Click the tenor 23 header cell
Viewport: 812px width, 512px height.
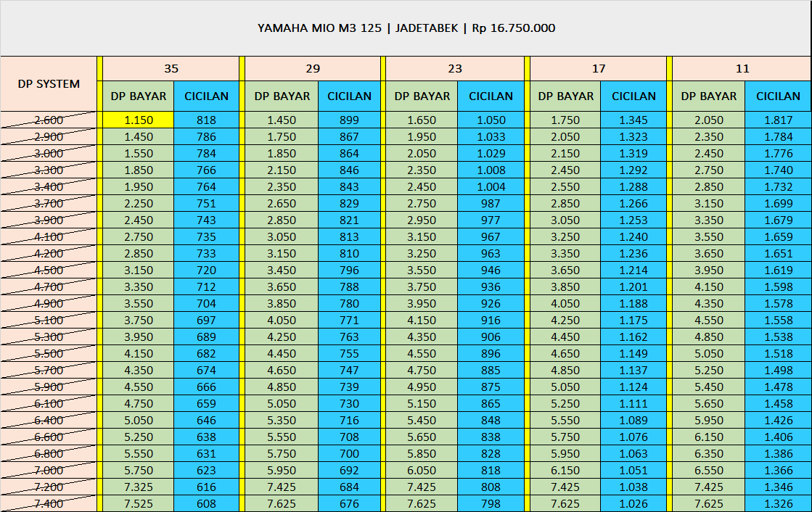(x=455, y=69)
